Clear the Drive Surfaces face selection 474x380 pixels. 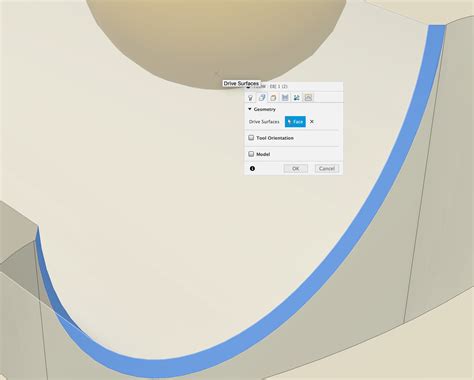point(312,122)
